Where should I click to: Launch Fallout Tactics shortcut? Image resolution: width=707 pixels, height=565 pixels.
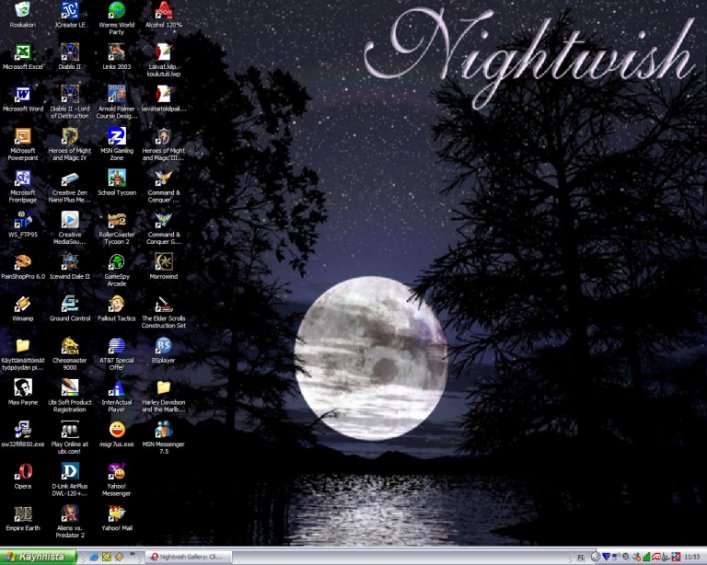[x=116, y=303]
